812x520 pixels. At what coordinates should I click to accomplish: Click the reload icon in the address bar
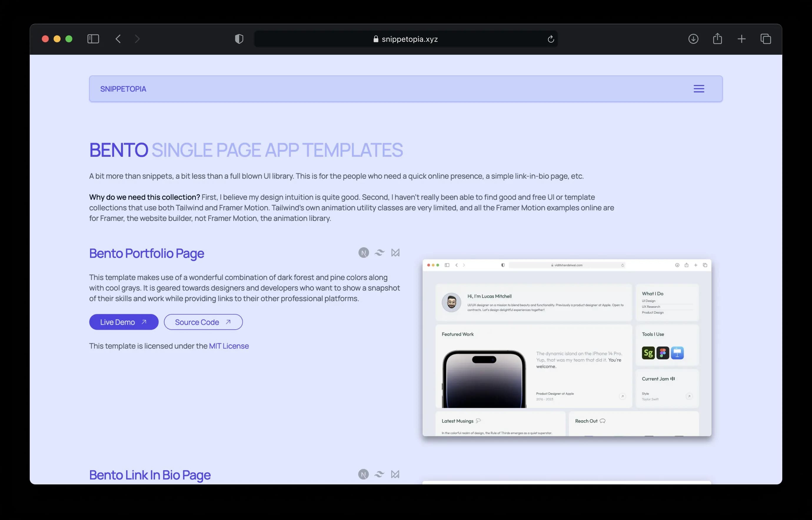tap(551, 39)
